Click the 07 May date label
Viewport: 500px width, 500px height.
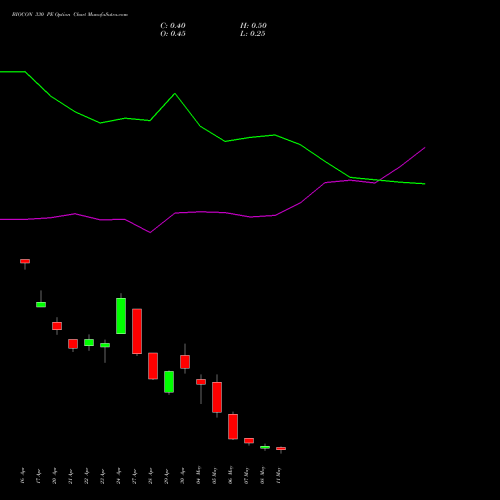pyautogui.click(x=247, y=475)
